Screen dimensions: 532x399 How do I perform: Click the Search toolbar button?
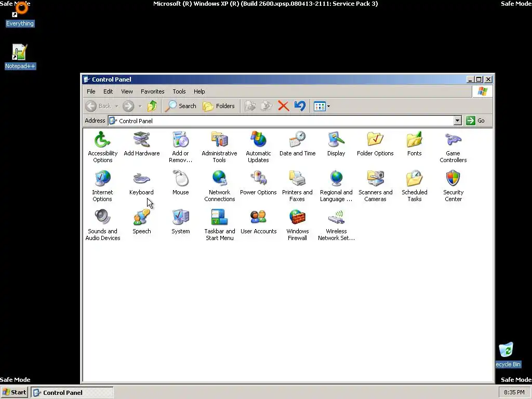[x=180, y=106]
